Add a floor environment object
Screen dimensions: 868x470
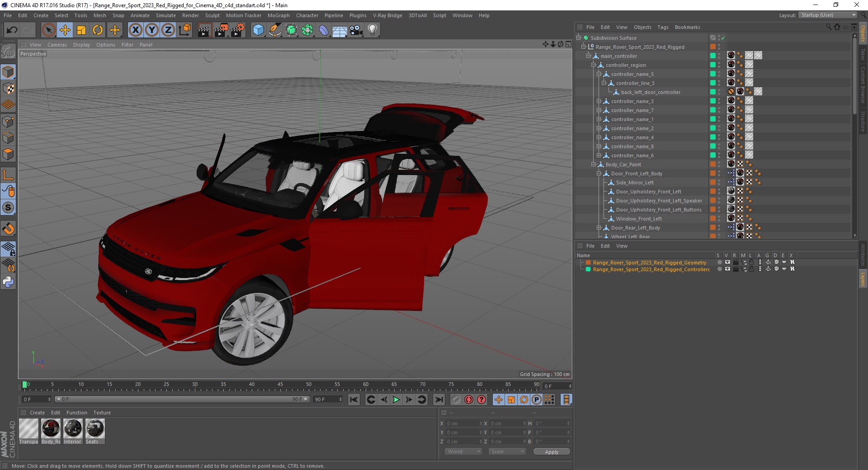coord(340,30)
